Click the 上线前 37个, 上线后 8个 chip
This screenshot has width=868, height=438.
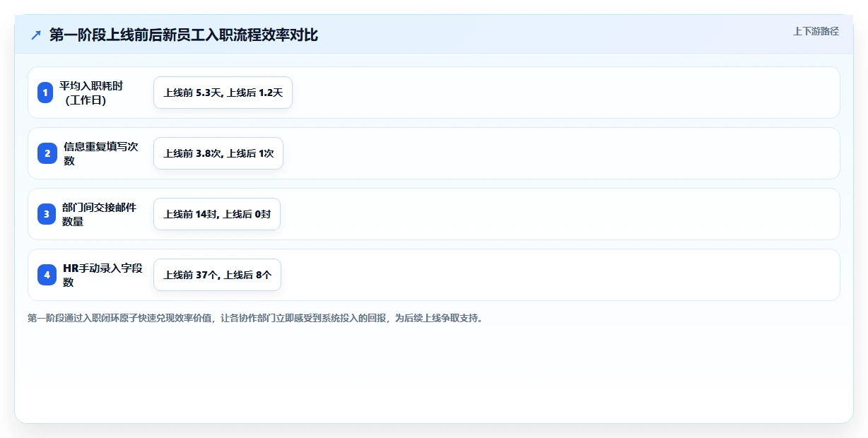point(217,275)
